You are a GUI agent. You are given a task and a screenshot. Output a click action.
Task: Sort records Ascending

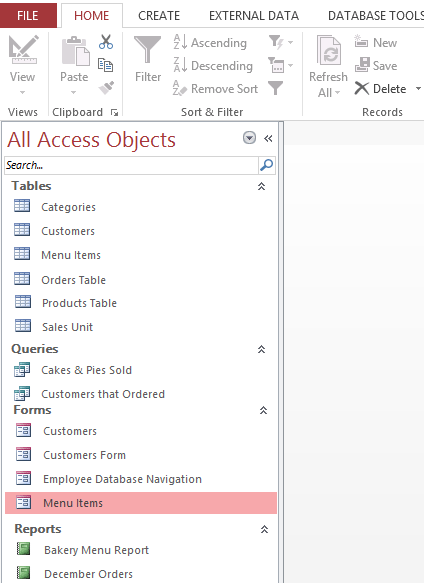click(211, 42)
